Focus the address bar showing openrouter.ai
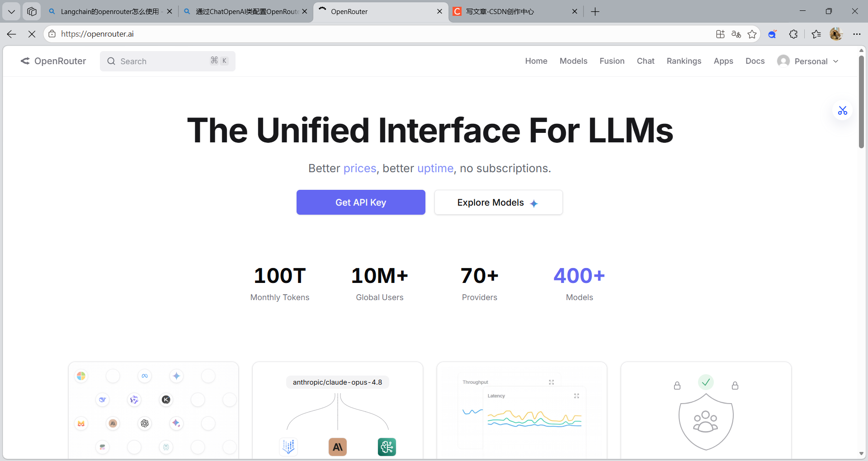Viewport: 868px width, 461px height. pyautogui.click(x=380, y=34)
